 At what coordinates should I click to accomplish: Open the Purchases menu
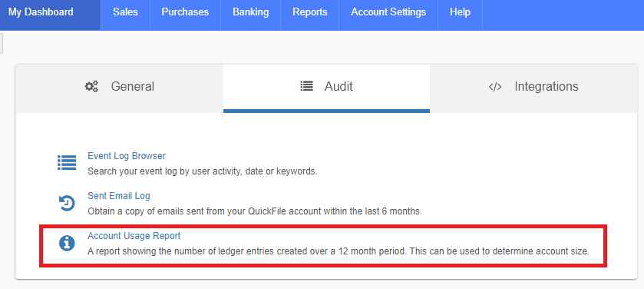[185, 12]
